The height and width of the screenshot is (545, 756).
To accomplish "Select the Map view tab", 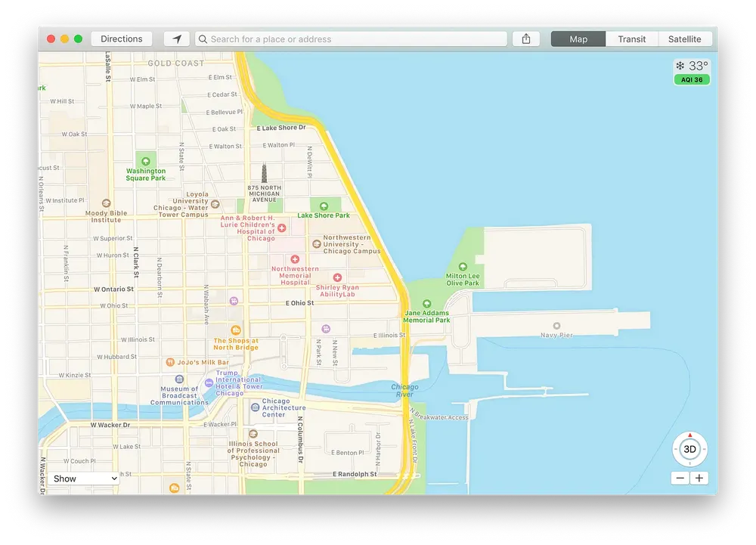I will [x=578, y=39].
